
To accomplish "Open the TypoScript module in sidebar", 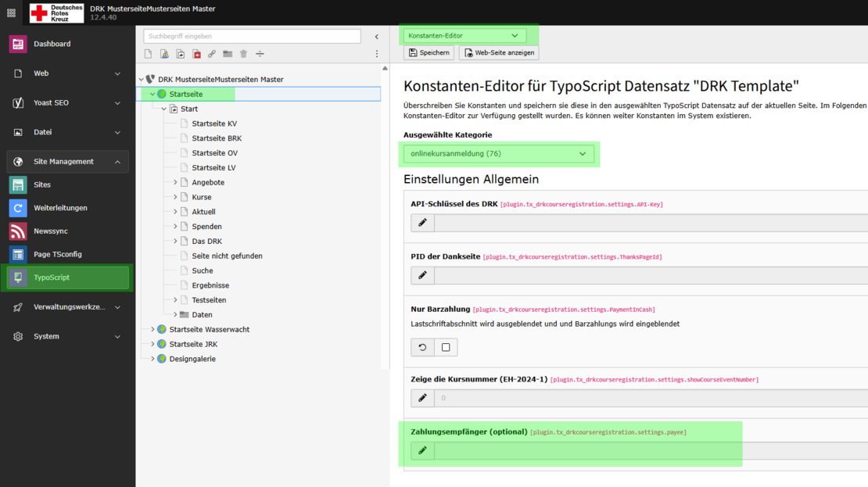I will (52, 278).
